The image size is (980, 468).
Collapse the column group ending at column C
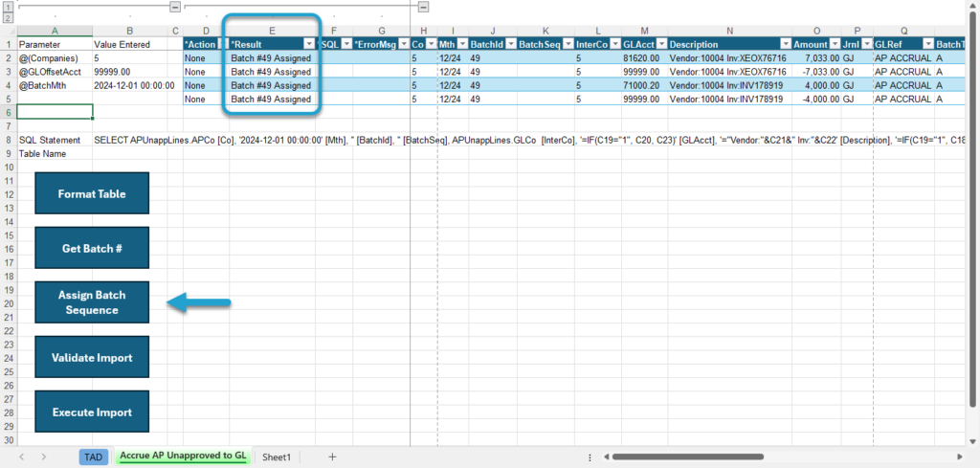coord(175,7)
